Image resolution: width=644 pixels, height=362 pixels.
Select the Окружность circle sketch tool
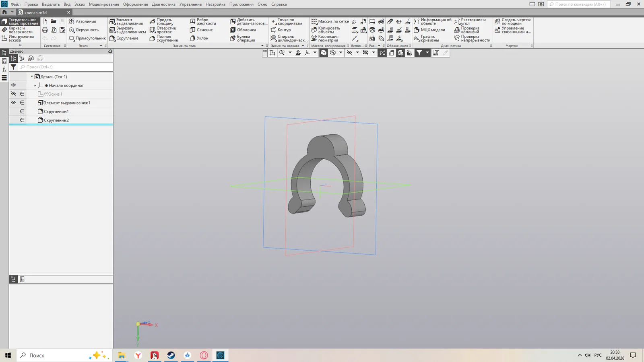point(84,30)
